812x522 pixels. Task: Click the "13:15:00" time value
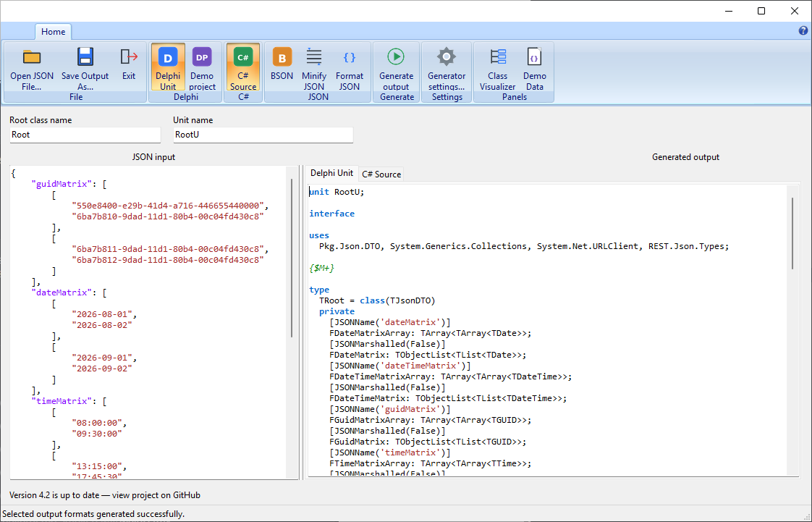99,466
